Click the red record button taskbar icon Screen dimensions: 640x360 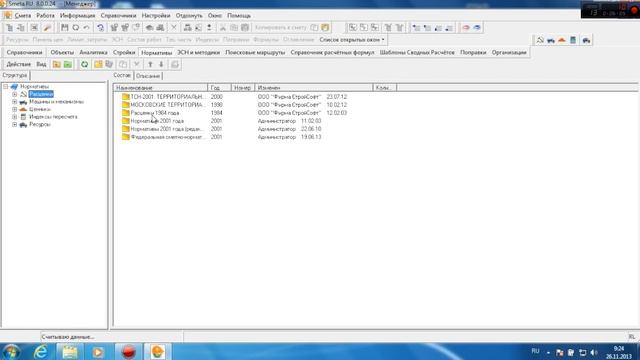coord(129,352)
